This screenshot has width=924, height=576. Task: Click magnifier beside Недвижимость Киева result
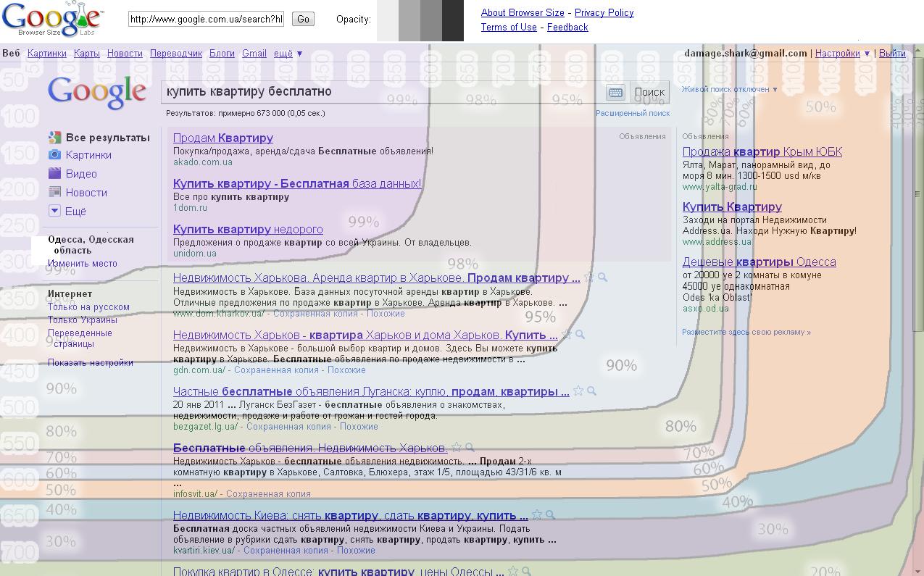coord(551,515)
